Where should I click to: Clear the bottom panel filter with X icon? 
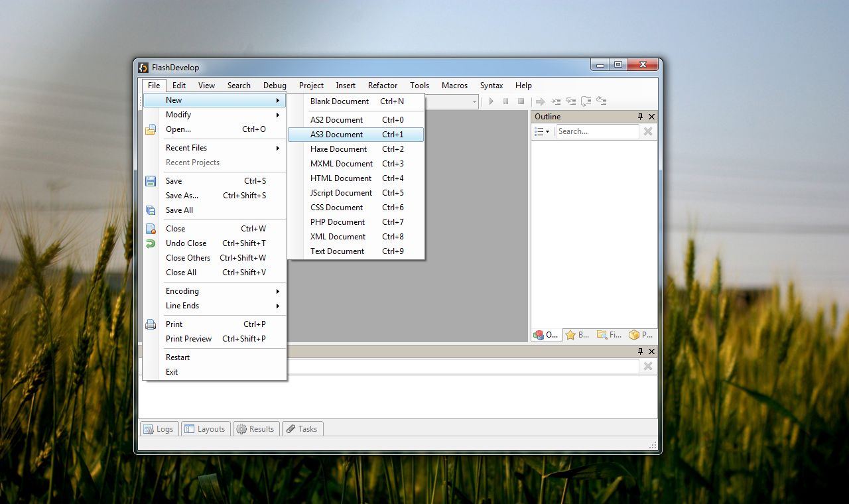[648, 366]
